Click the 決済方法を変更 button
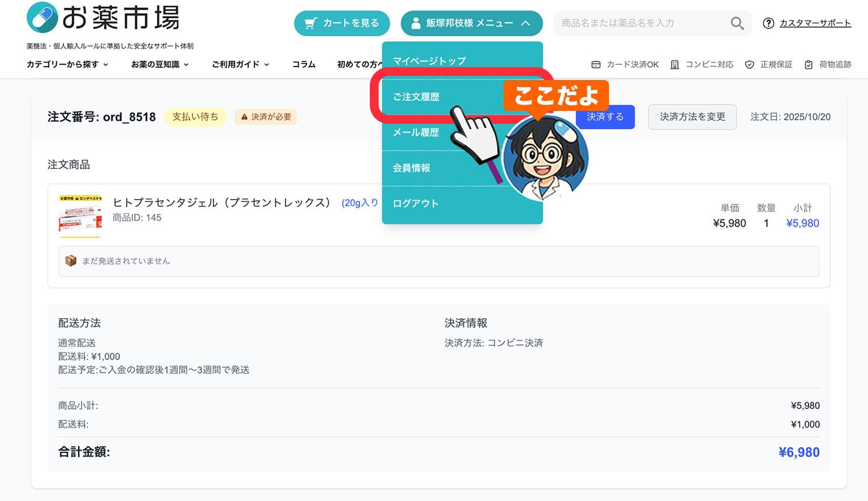 pos(692,117)
